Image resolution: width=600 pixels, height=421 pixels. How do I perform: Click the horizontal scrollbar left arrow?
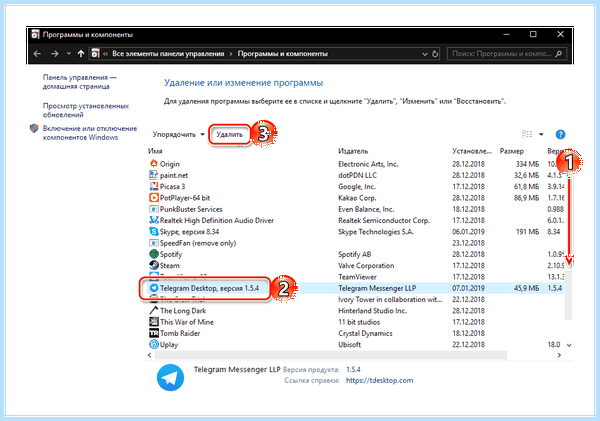(x=150, y=355)
